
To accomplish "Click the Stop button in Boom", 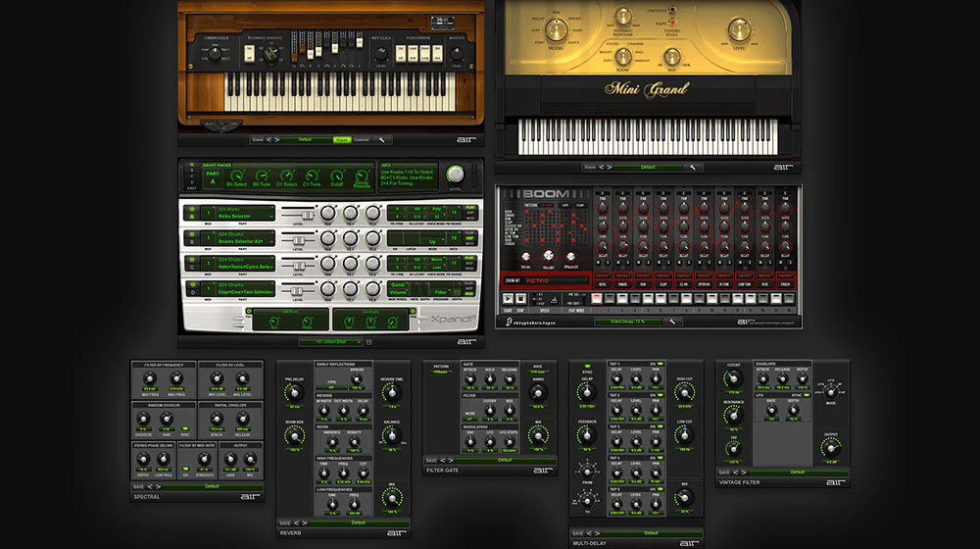I will pos(520,300).
